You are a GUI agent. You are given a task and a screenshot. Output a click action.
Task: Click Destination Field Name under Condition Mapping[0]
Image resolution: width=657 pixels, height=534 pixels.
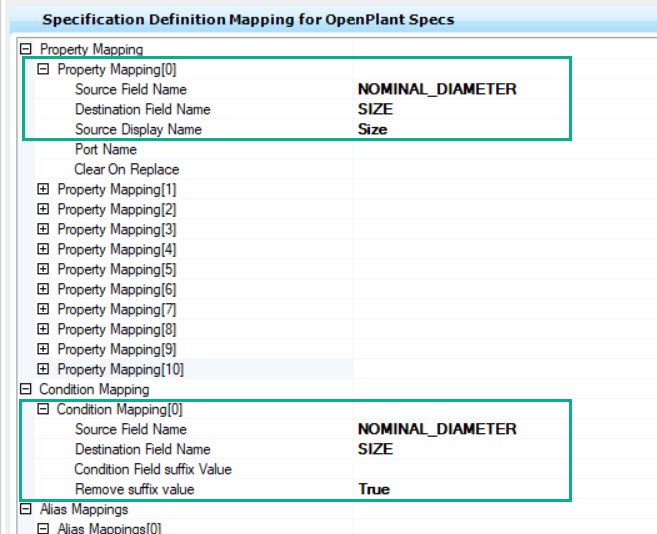point(142,449)
